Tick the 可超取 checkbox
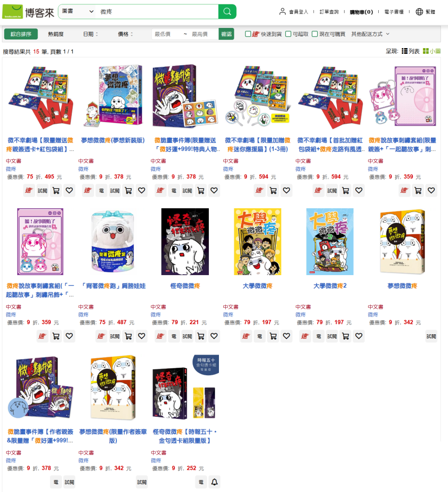 (x=288, y=34)
